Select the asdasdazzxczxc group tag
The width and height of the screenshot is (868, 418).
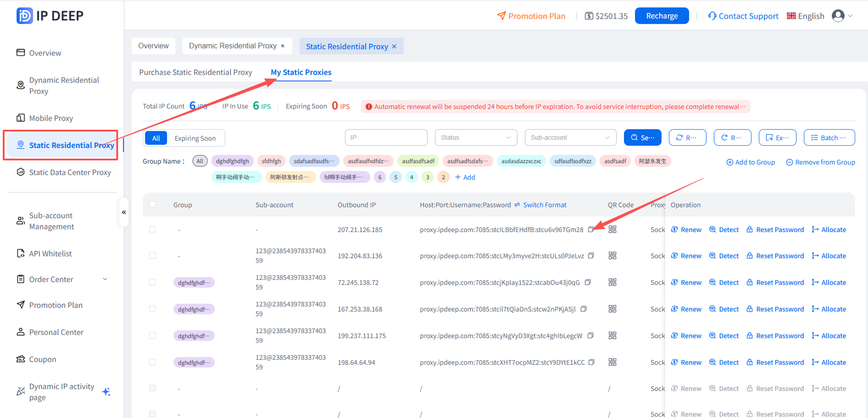(521, 161)
